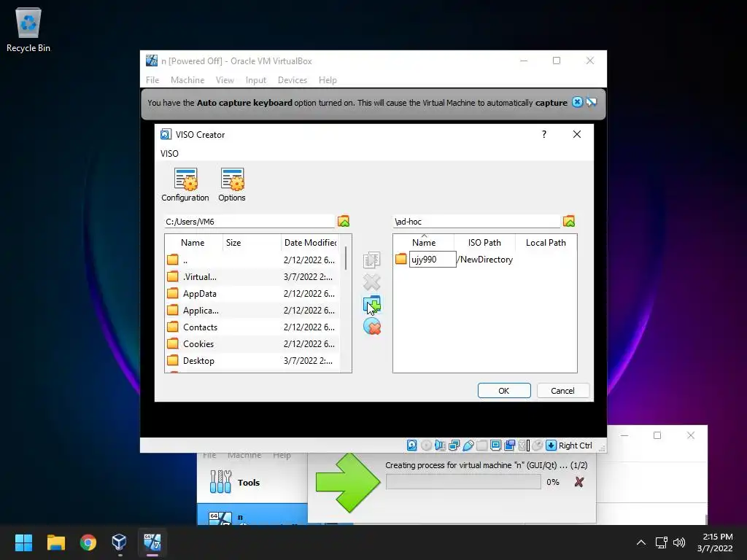
Task: Open the VISO menu in VISO Creator
Action: pyautogui.click(x=169, y=153)
